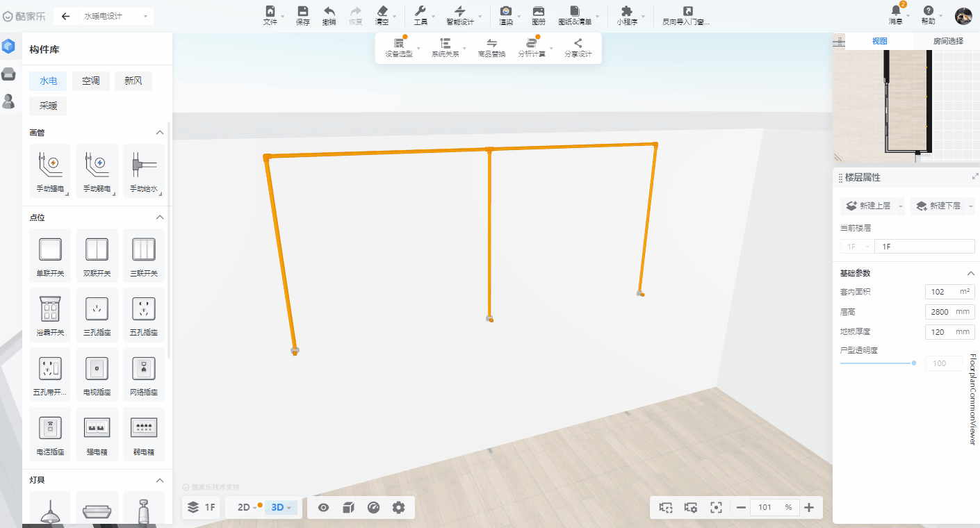Image resolution: width=980 pixels, height=528 pixels.
Task: Open the 房间选择 tab
Action: coord(947,41)
